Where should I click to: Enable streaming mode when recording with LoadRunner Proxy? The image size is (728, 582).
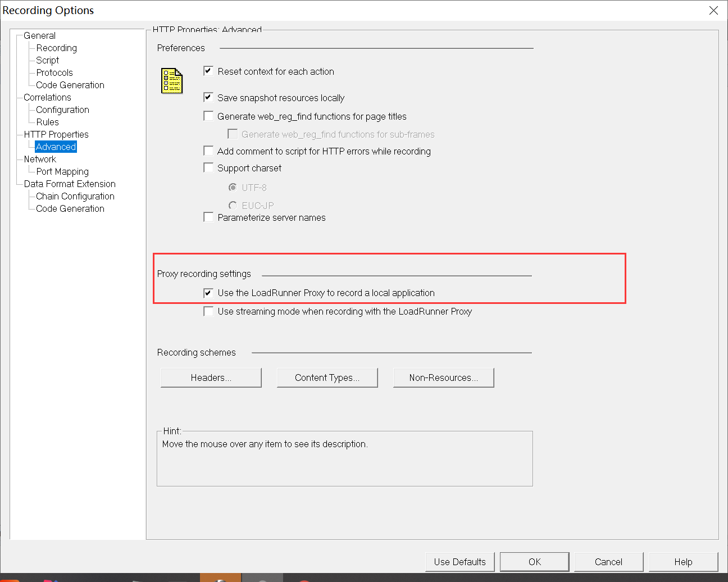[208, 311]
